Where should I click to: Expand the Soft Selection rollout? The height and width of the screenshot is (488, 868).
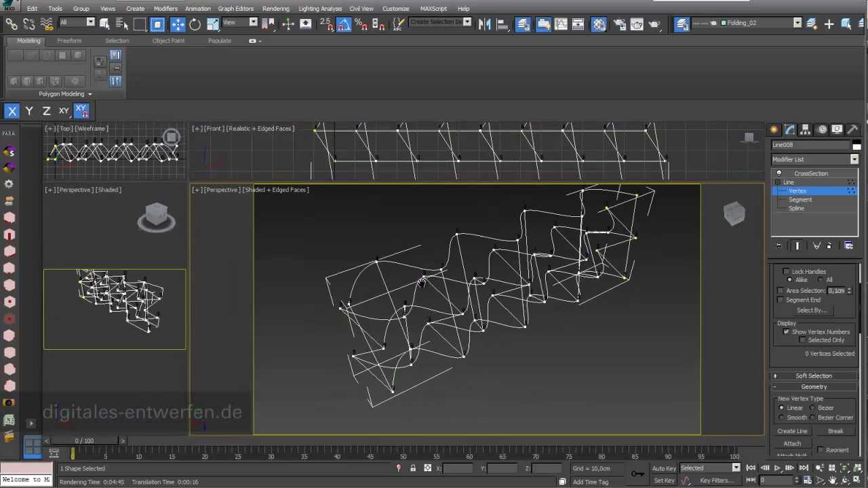click(x=814, y=375)
